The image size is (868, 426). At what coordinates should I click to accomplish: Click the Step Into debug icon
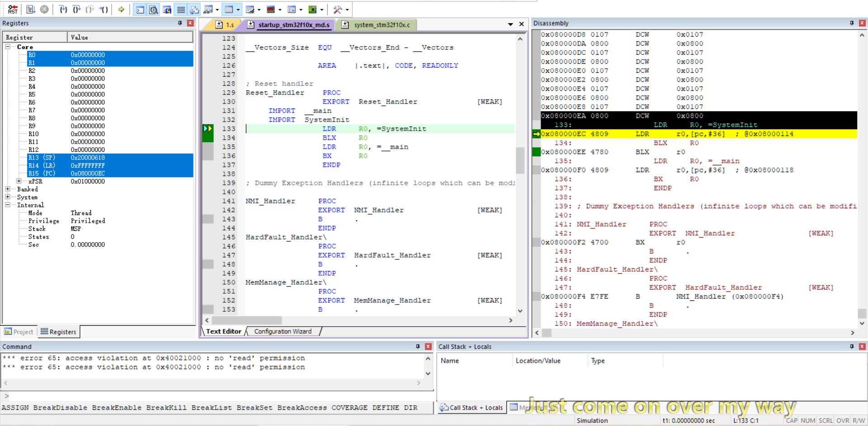coord(63,9)
